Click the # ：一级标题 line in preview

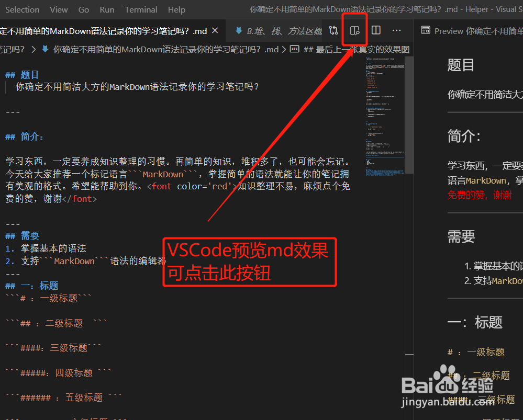[476, 352]
